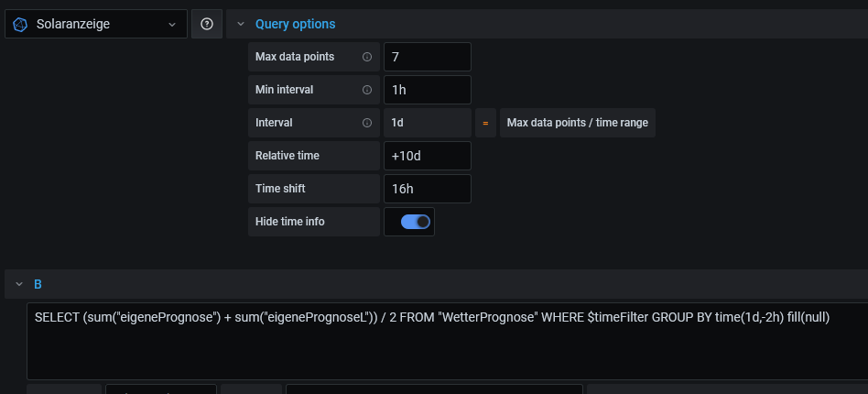Collapse the Query options section

[241, 25]
